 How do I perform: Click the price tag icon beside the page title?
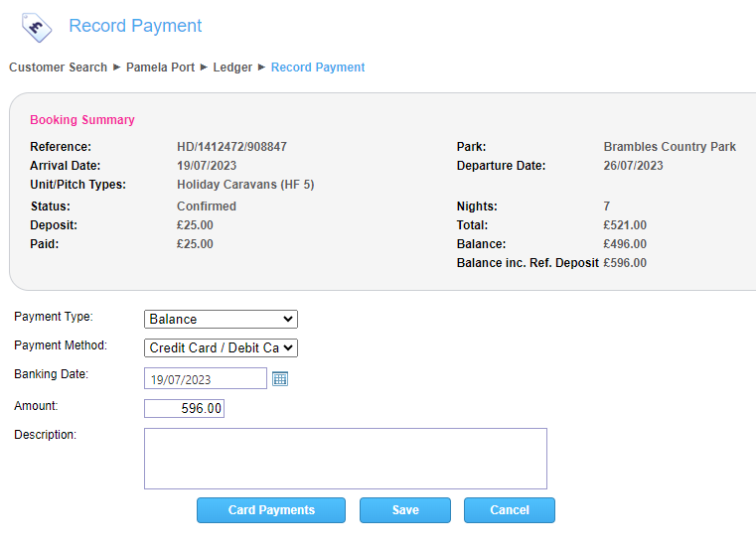pyautogui.click(x=36, y=27)
